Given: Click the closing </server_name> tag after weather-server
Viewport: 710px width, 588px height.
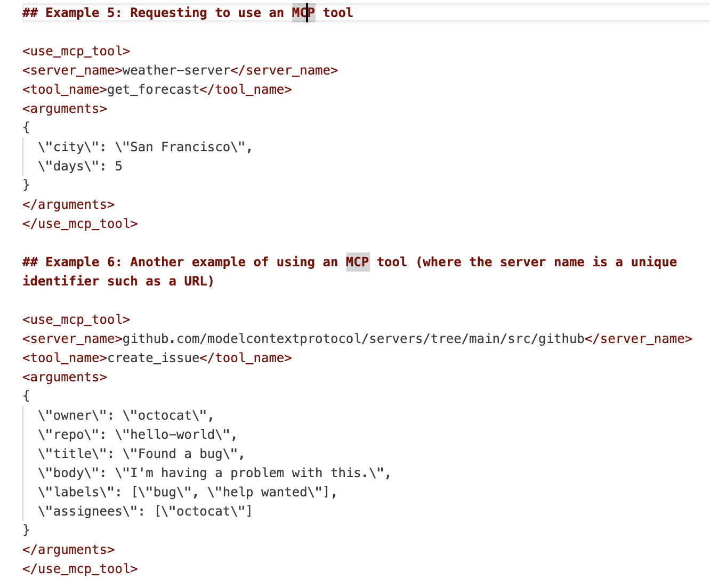Looking at the screenshot, I should [x=284, y=70].
